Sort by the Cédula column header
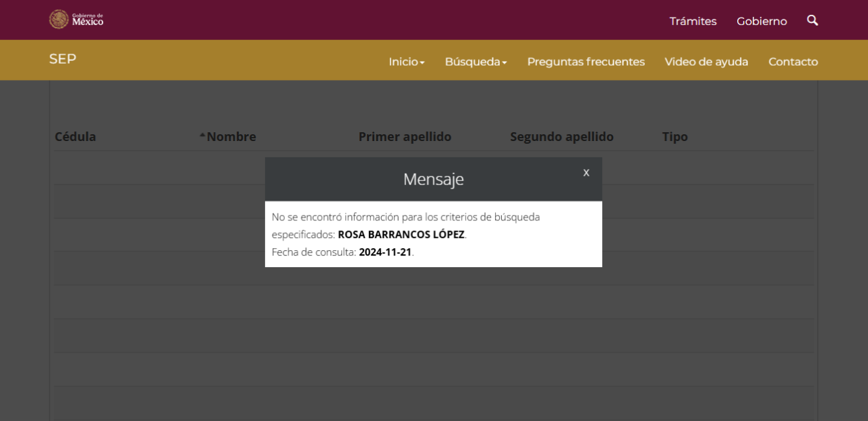The image size is (868, 421). coord(75,137)
